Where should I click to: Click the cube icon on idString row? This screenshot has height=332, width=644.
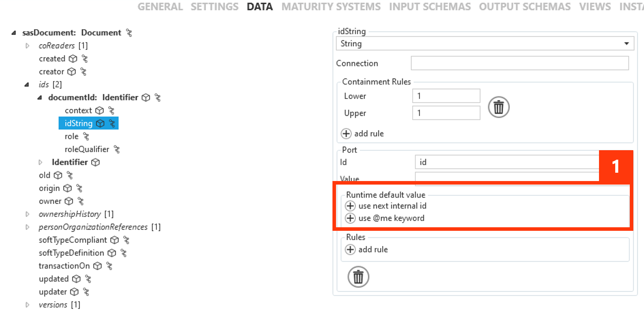(100, 124)
